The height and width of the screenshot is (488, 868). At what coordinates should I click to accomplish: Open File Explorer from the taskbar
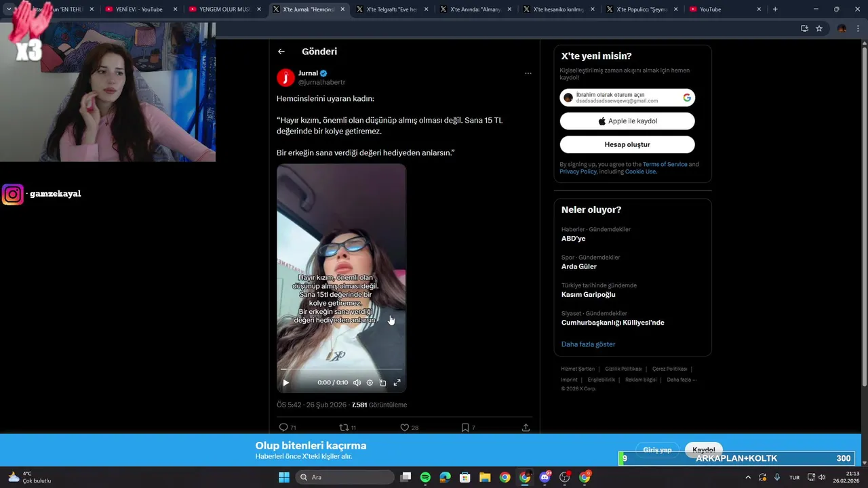click(485, 477)
